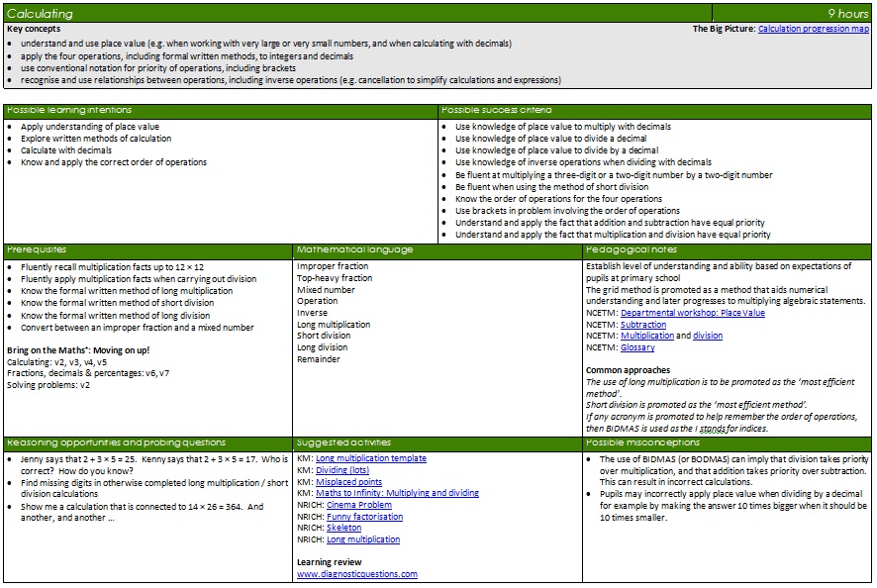Open the NCETM Multiplication link

click(647, 336)
